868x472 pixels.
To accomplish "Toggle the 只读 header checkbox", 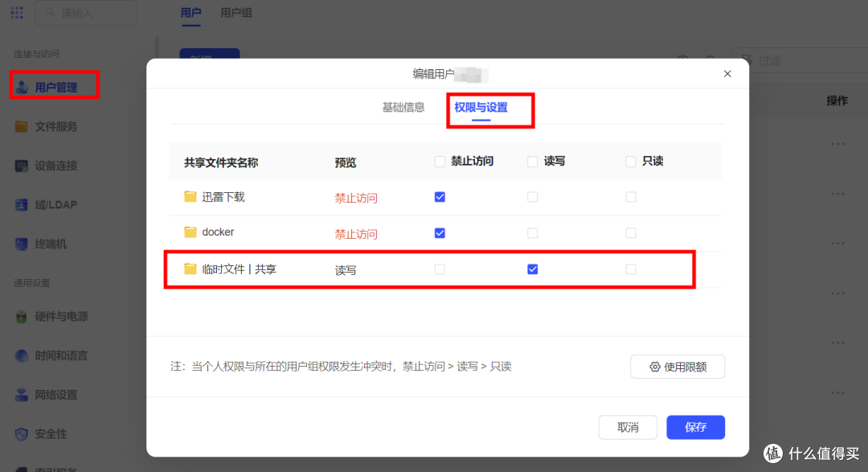I will (631, 162).
